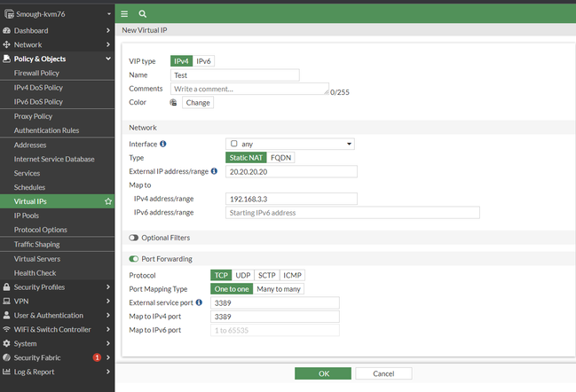Expand the Security Profiles chevron
Screen dimensions: 576x392
108,287
